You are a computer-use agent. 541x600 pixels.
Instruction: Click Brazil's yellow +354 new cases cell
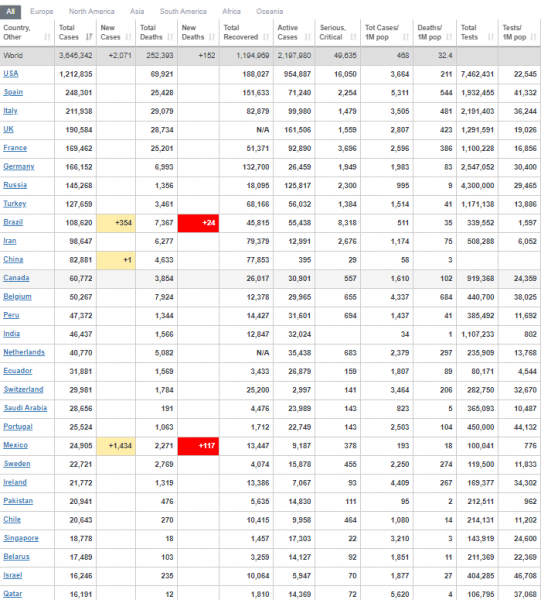coord(116,222)
